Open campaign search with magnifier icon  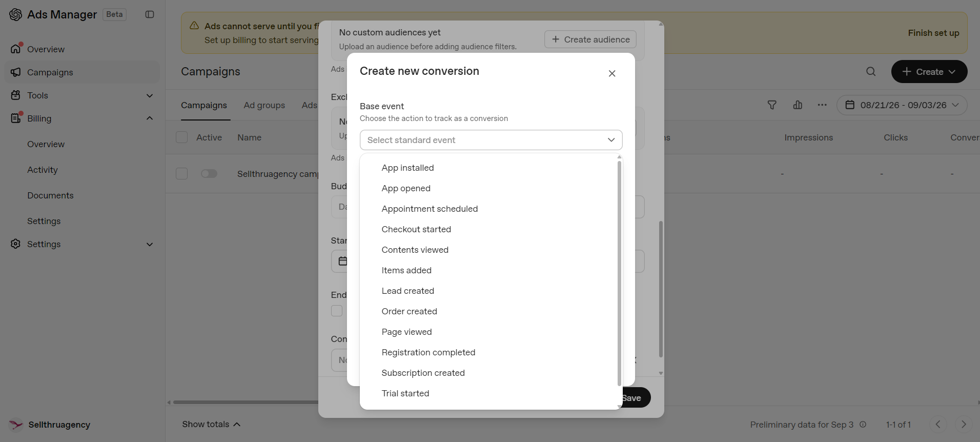[871, 72]
